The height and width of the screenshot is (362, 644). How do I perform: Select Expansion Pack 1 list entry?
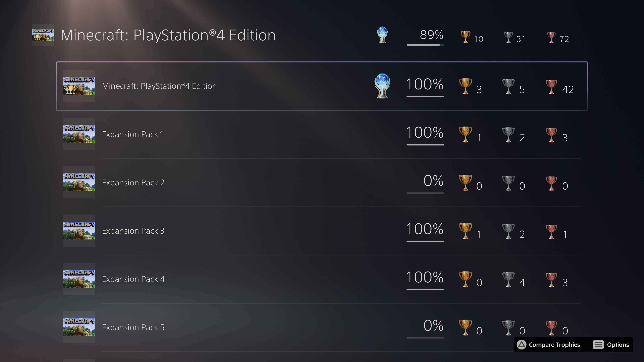(x=132, y=134)
